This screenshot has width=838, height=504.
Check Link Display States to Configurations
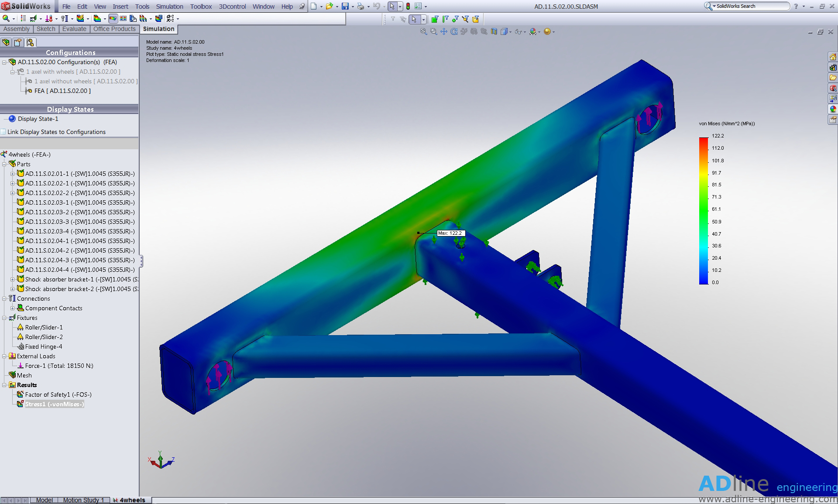[x=3, y=132]
